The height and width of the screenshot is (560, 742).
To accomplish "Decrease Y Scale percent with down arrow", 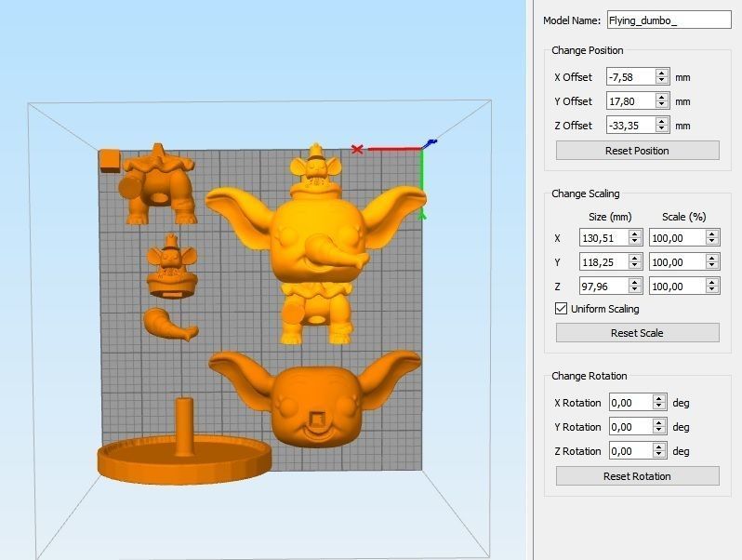I will pyautogui.click(x=711, y=266).
